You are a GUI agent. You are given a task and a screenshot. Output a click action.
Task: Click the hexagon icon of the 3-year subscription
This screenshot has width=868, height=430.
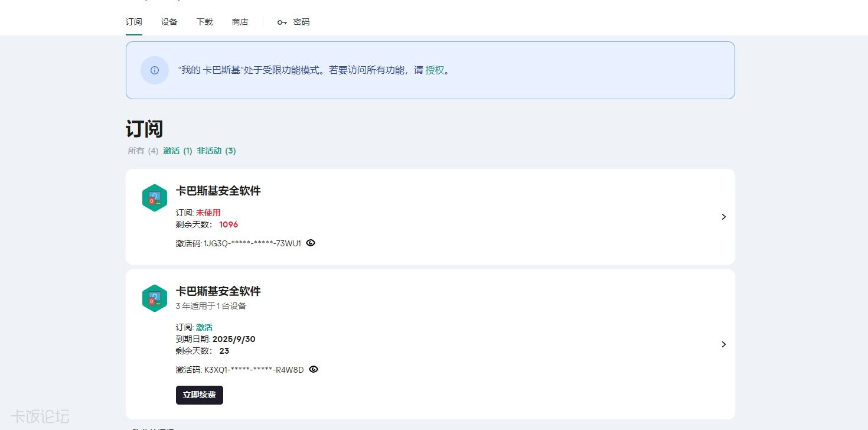(155, 298)
